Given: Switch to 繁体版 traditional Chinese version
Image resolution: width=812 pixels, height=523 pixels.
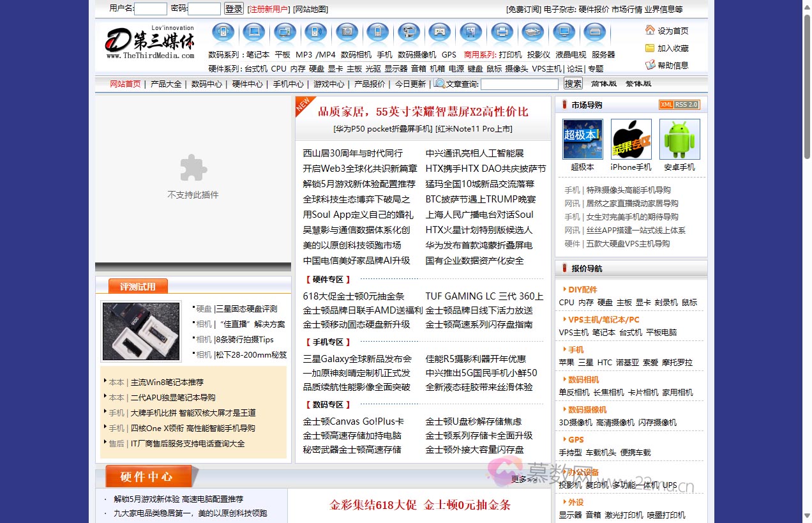Looking at the screenshot, I should coord(638,84).
